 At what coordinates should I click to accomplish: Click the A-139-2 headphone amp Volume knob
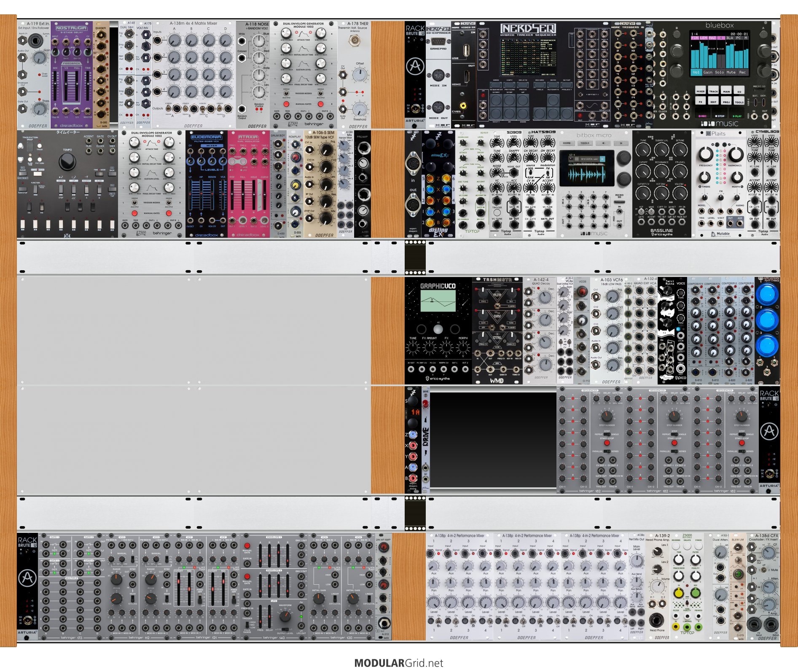pyautogui.click(x=656, y=586)
